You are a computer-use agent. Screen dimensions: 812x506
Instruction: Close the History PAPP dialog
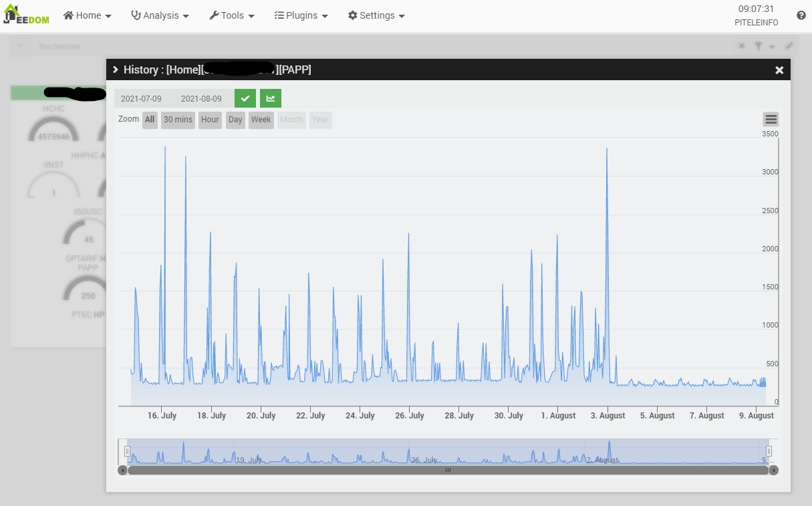pos(779,70)
